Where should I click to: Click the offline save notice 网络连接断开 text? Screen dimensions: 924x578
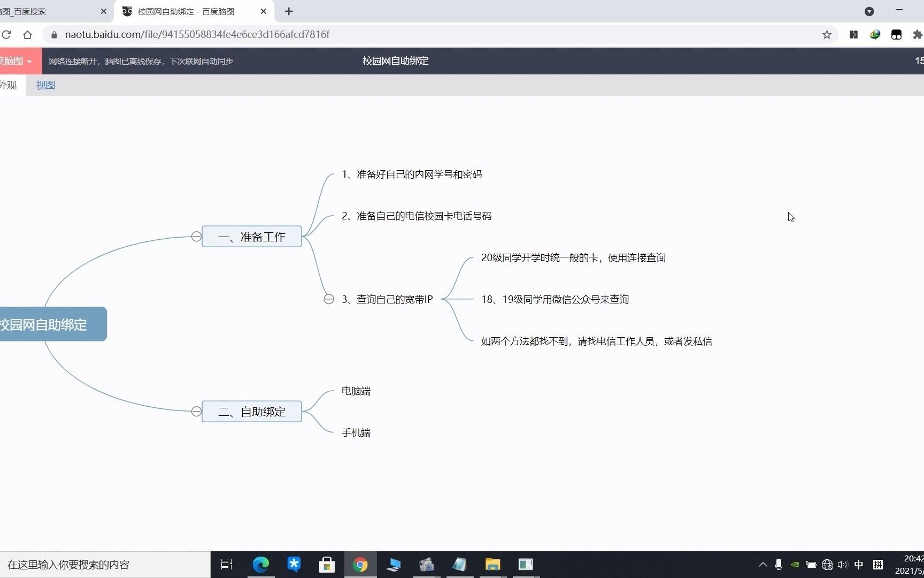coord(141,62)
